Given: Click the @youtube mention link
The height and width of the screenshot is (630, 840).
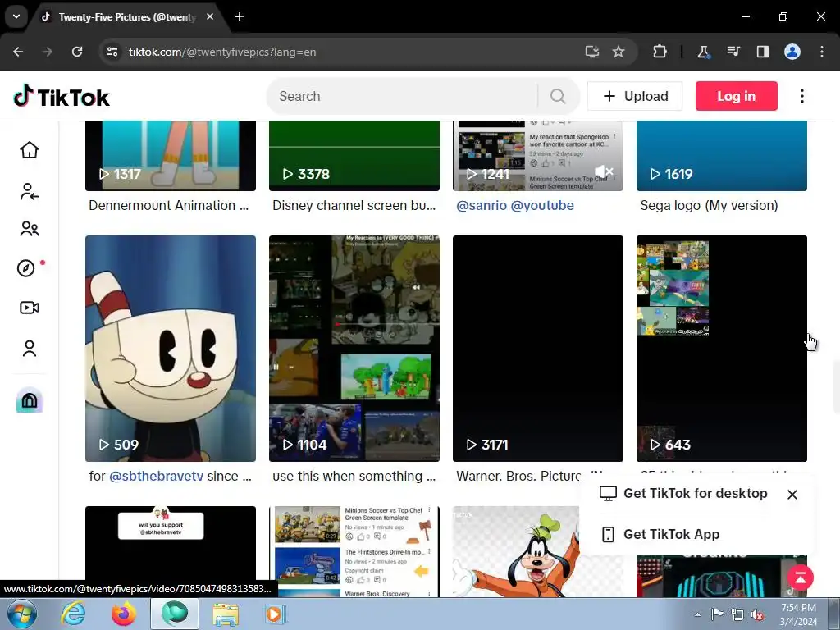Looking at the screenshot, I should click(x=542, y=205).
